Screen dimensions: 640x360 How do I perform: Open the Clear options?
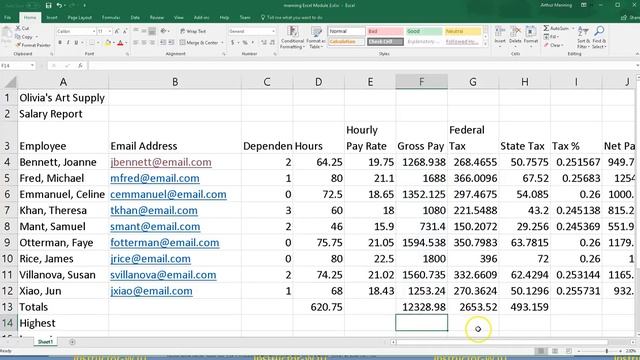(553, 45)
